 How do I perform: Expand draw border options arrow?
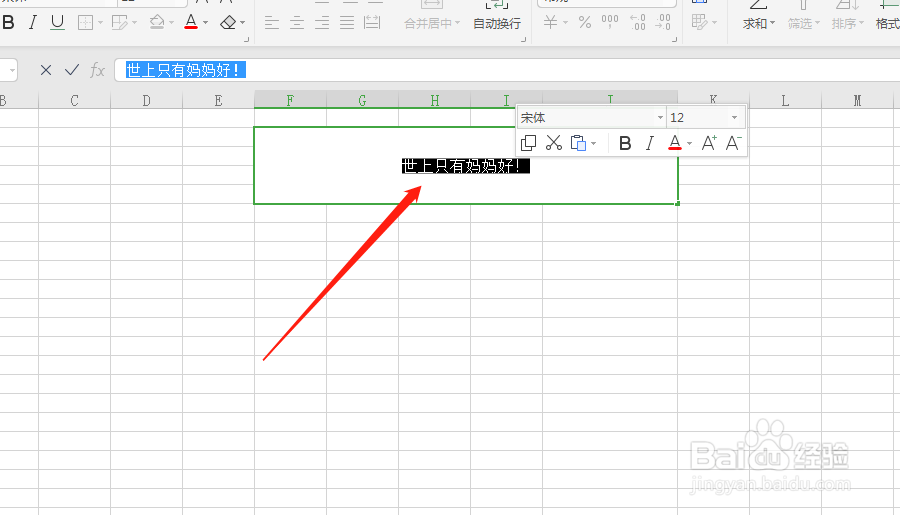(x=134, y=23)
